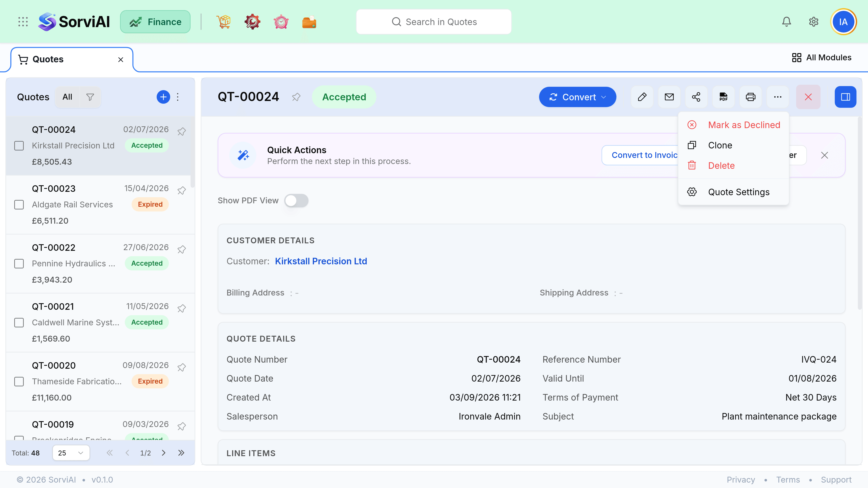Select the Thameside Fabrication quote checkbox
This screenshot has height=488, width=868.
[x=19, y=382]
